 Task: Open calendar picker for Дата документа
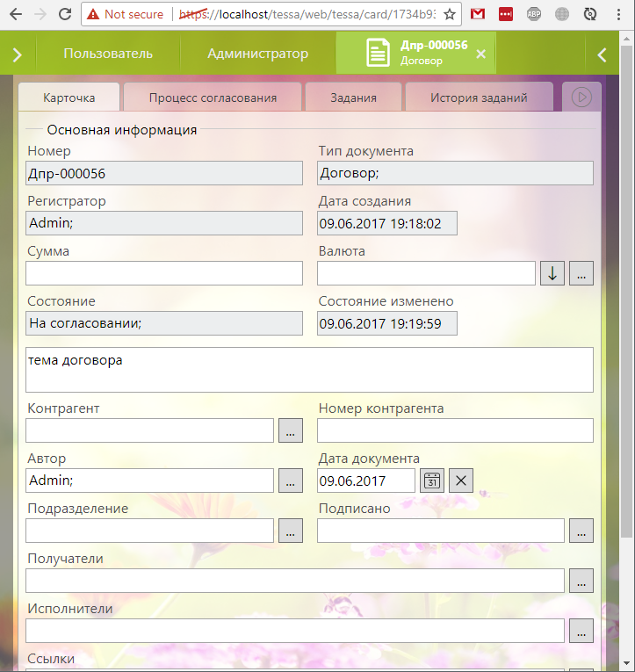coord(432,481)
